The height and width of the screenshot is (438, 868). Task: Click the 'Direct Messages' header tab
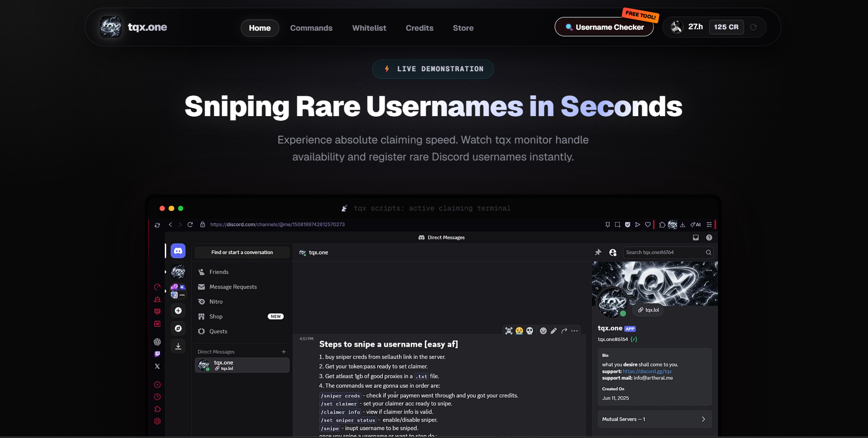tap(442, 237)
